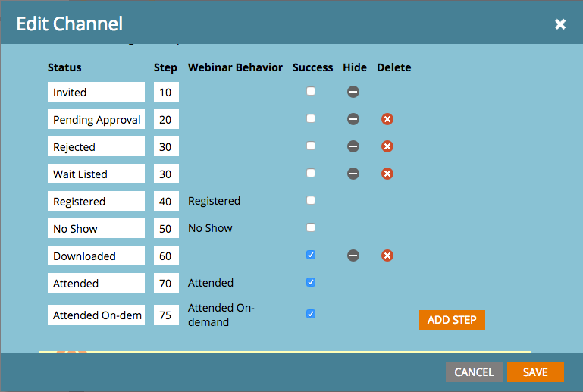Enable Success checkbox for Invited
This screenshot has height=392, width=583.
click(x=311, y=91)
